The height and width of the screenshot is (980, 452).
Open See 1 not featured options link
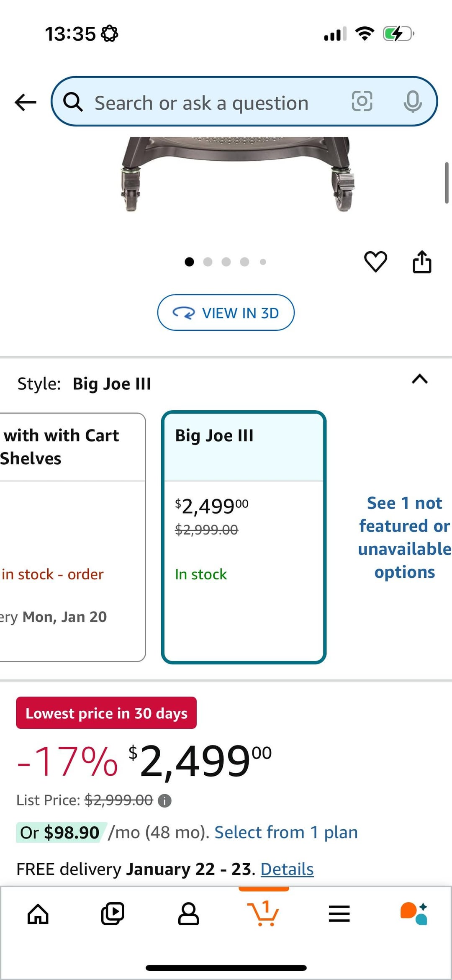coord(404,537)
